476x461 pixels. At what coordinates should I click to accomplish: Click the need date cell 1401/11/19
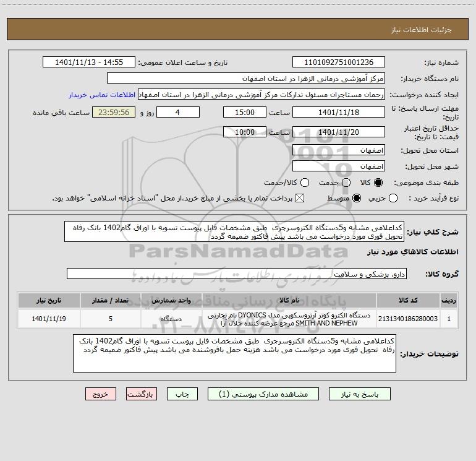pos(49,319)
